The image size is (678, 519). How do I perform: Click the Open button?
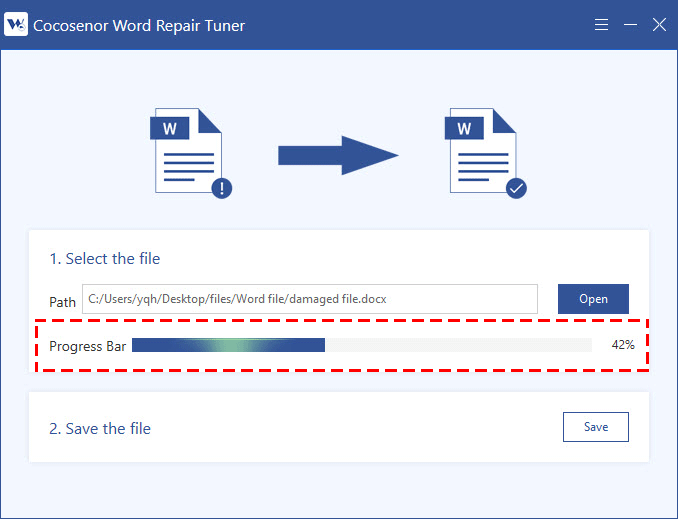pyautogui.click(x=593, y=299)
